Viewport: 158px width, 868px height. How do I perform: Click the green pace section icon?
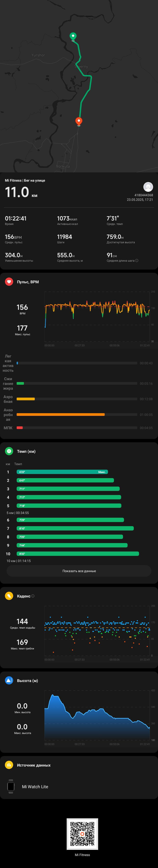[x=9, y=451]
